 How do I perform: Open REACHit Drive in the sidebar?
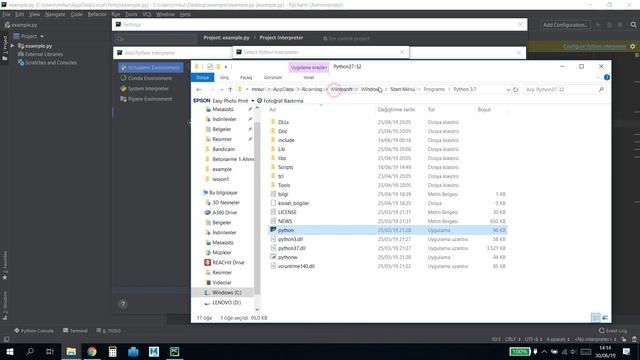(x=224, y=262)
